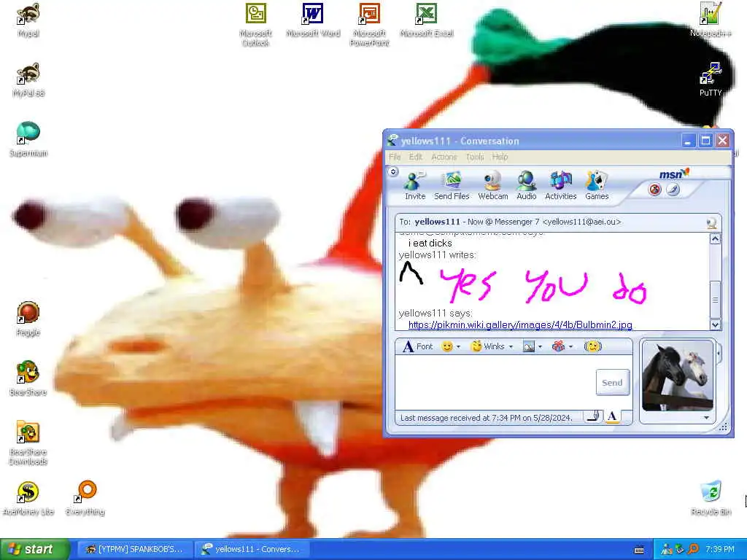Click the 'yellows111' name in the To bar
Viewport: 747px width, 560px height.
coord(438,222)
